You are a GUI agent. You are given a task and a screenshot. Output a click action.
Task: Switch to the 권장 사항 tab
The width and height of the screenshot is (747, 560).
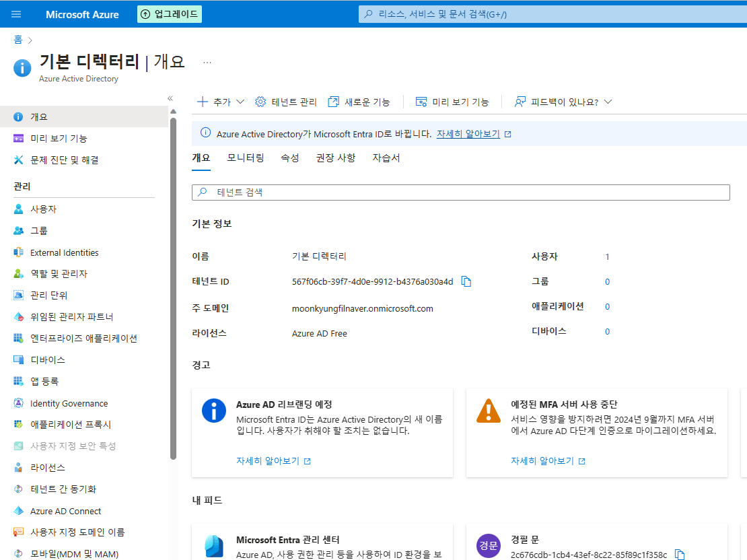pos(336,157)
